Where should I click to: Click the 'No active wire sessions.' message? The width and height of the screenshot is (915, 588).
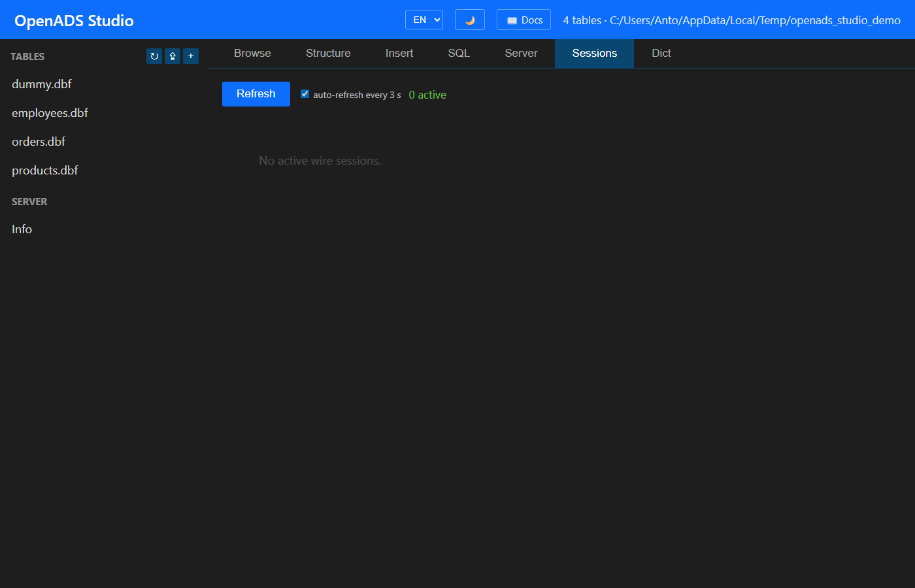point(320,161)
